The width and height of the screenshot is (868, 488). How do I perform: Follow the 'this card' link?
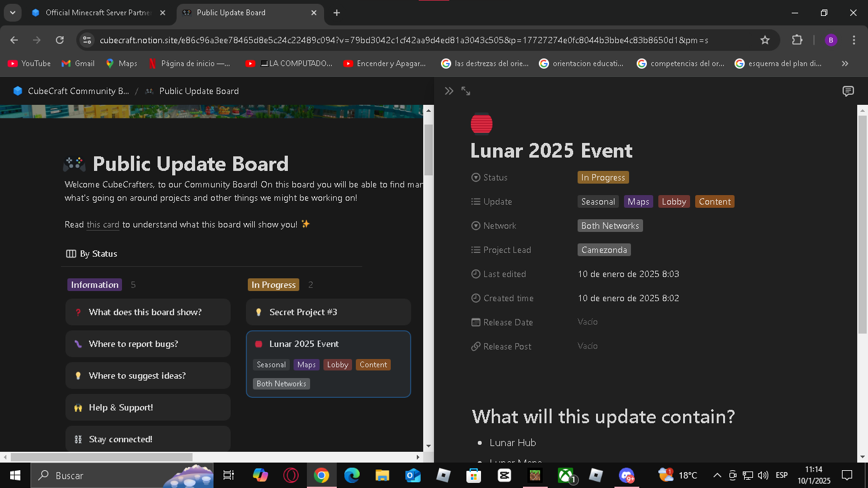coord(103,224)
